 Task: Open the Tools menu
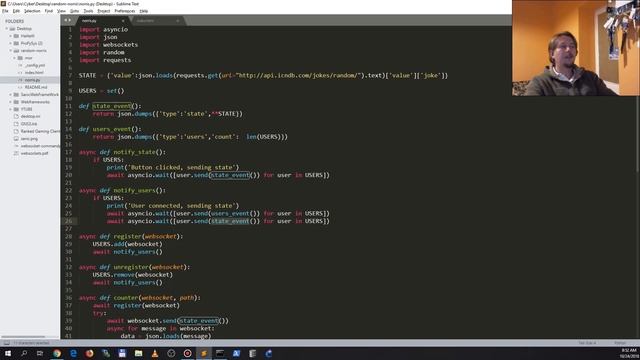tap(88, 11)
